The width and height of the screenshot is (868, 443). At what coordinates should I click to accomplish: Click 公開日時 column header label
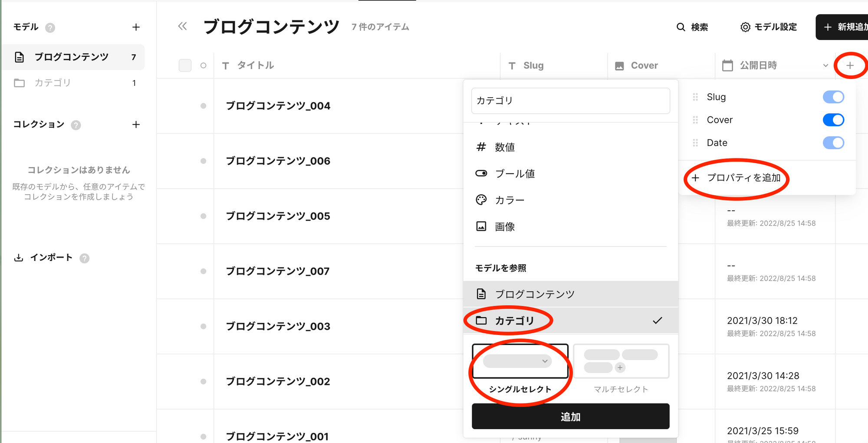click(758, 66)
